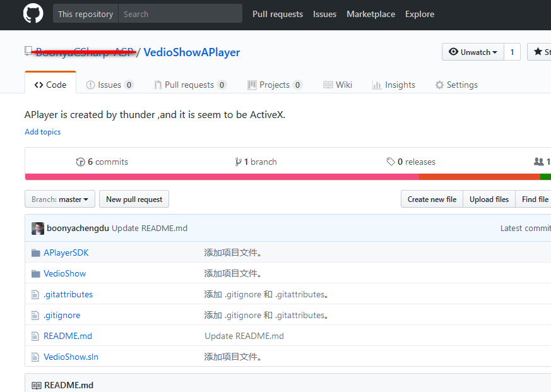Open Marketplace in top navigation
The image size is (551, 392).
coord(370,14)
